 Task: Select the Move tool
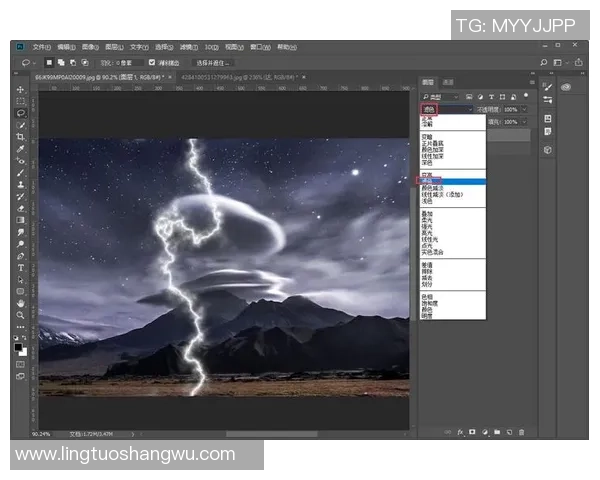[20, 89]
